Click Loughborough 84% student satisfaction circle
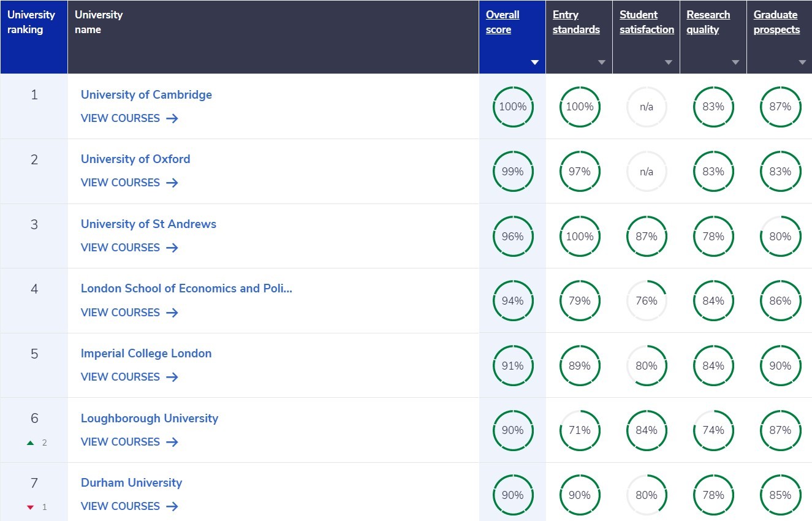 coord(647,430)
